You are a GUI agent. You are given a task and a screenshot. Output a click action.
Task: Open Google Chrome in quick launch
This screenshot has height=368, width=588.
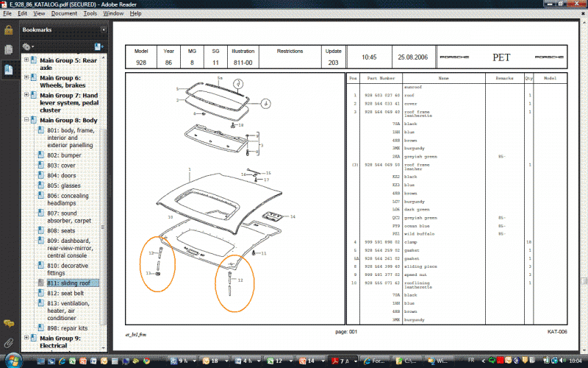pyautogui.click(x=146, y=361)
